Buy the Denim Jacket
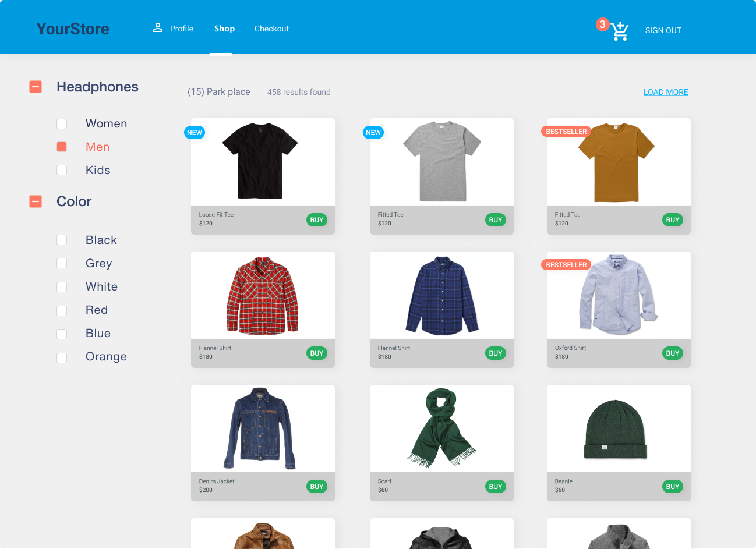The height and width of the screenshot is (549, 756). coord(317,487)
